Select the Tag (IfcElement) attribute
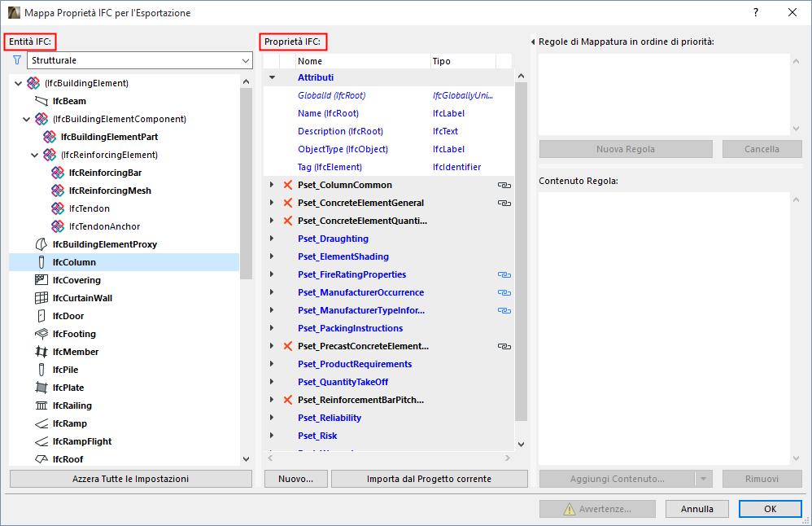Screen dimensions: 812x526 389,167
